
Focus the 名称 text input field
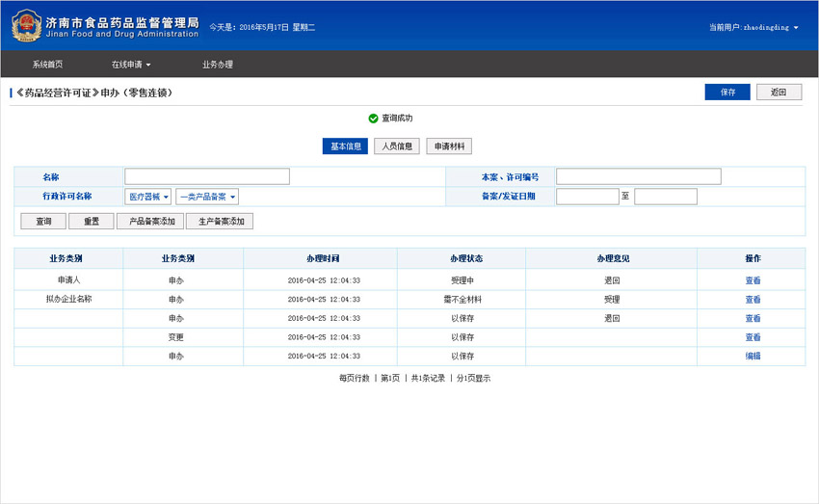click(x=207, y=176)
